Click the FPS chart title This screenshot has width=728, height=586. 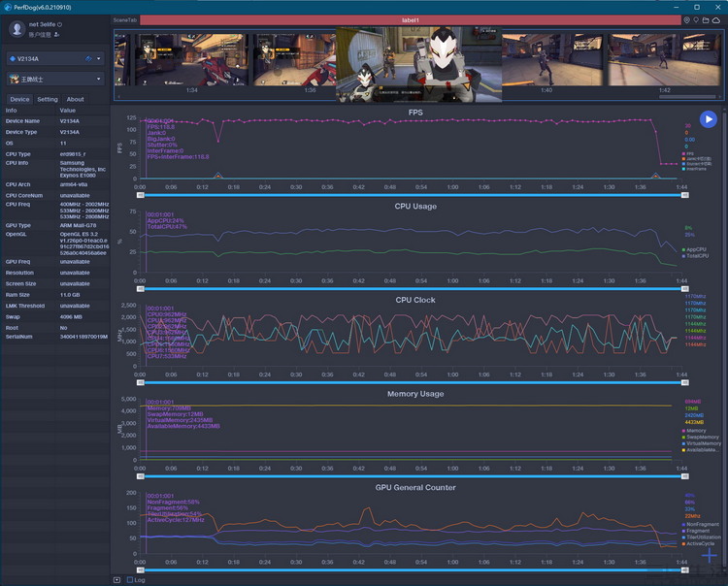coord(415,113)
